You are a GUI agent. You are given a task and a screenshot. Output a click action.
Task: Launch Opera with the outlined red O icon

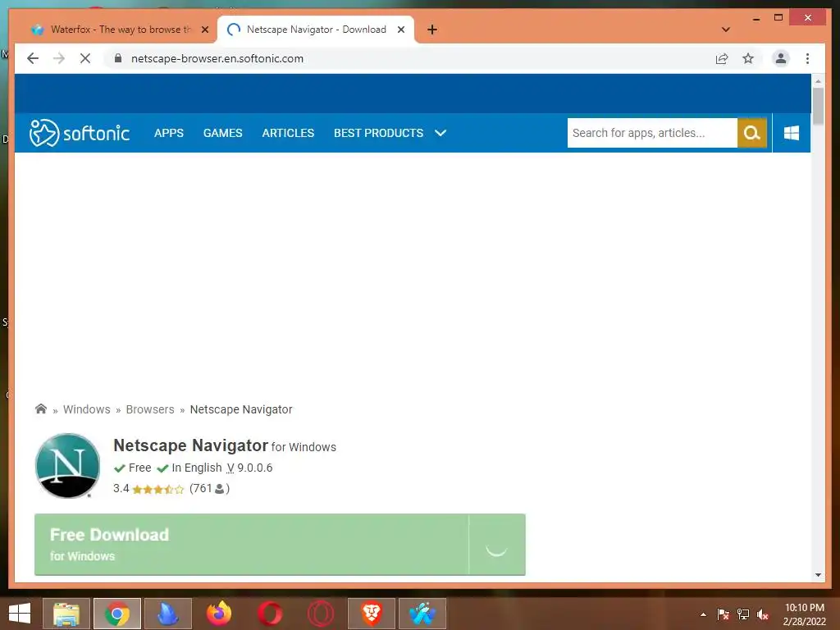[x=321, y=614]
